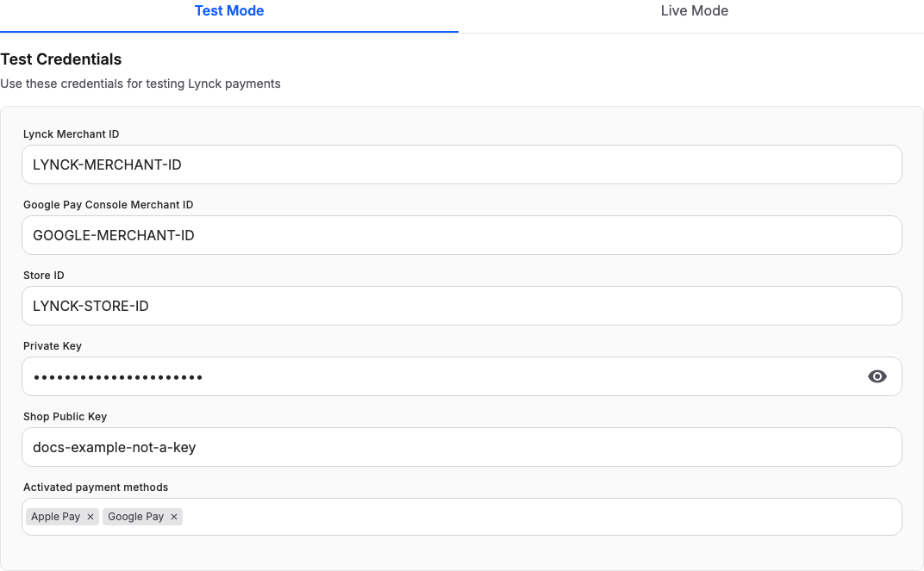Click the Google Pay Console Merchant ID label
This screenshot has width=924, height=571.
click(109, 205)
